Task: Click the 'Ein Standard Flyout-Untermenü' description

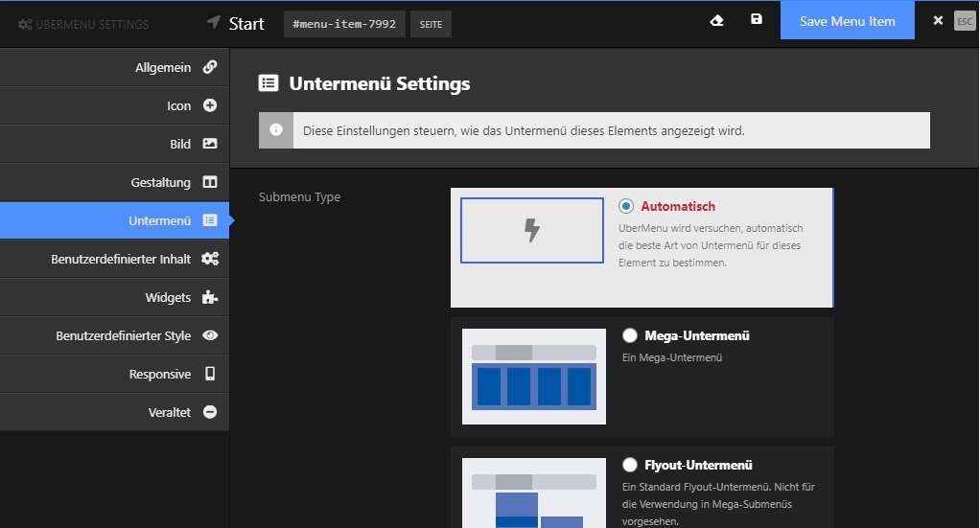Action: (718, 504)
